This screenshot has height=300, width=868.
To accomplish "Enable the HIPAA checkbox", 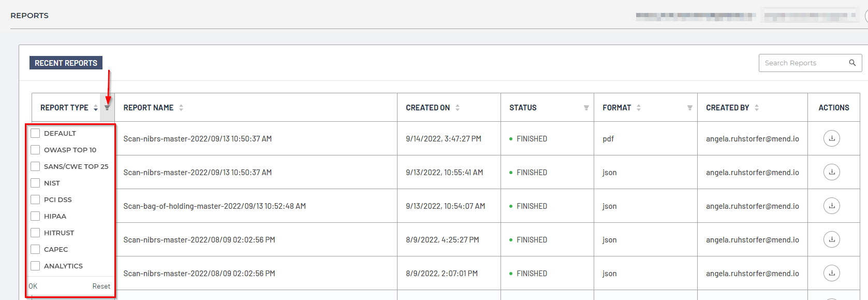I will click(x=35, y=216).
